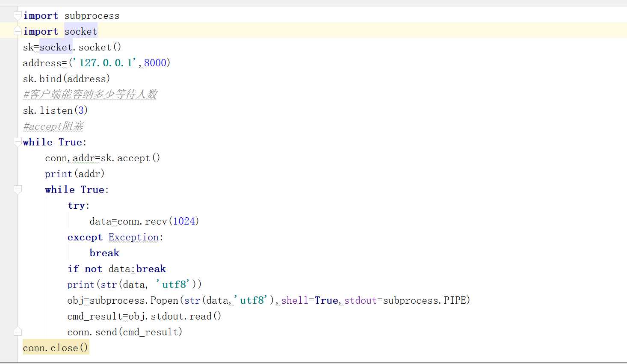Screen dimensions: 627x364
Task: Collapse the nested while True loop fold marker
Action: tap(18, 189)
